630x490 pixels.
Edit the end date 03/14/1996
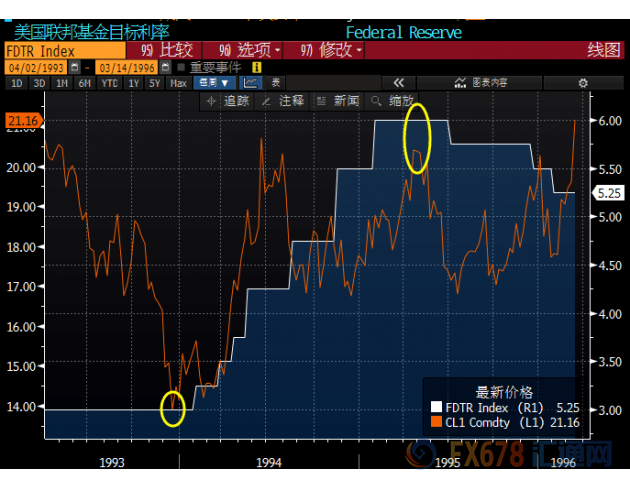pos(127,67)
